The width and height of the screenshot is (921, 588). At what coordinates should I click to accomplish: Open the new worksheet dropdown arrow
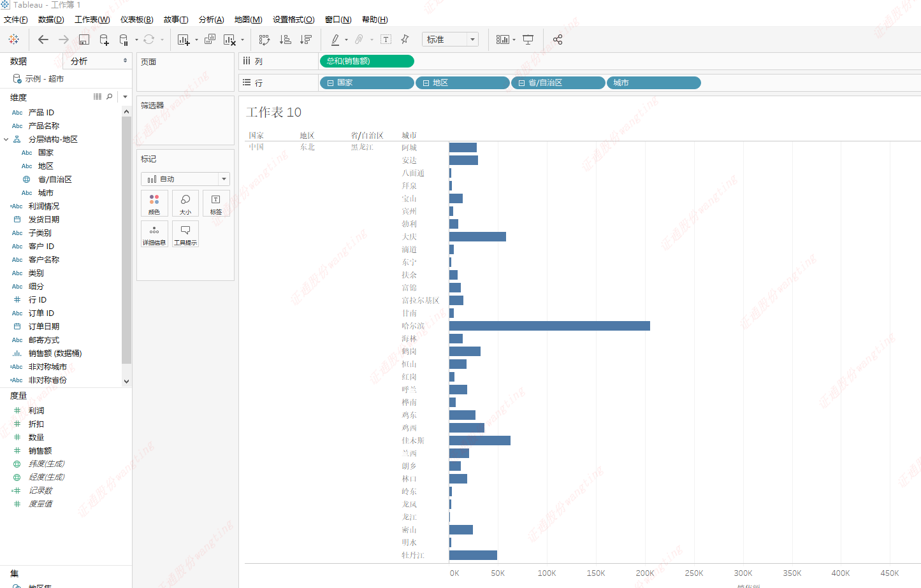(196, 40)
